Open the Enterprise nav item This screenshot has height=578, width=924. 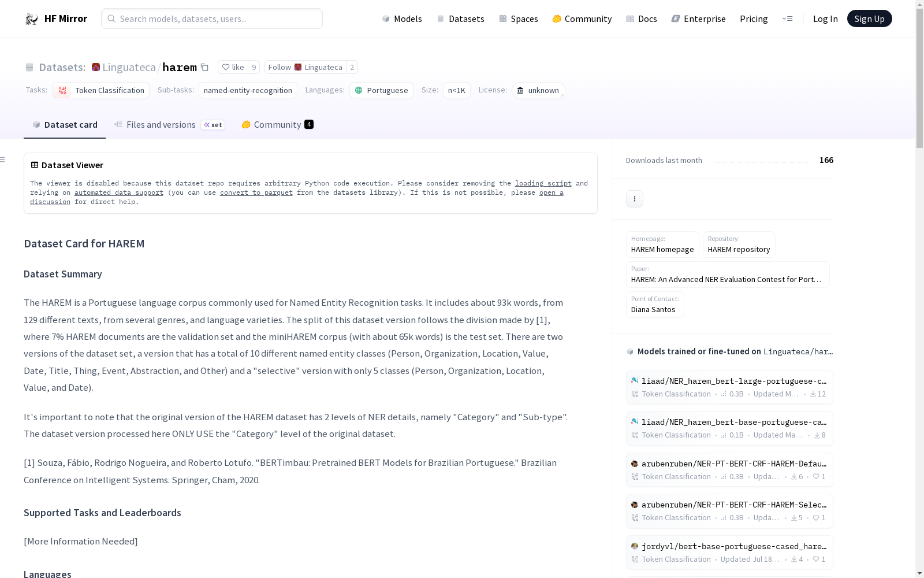point(699,18)
